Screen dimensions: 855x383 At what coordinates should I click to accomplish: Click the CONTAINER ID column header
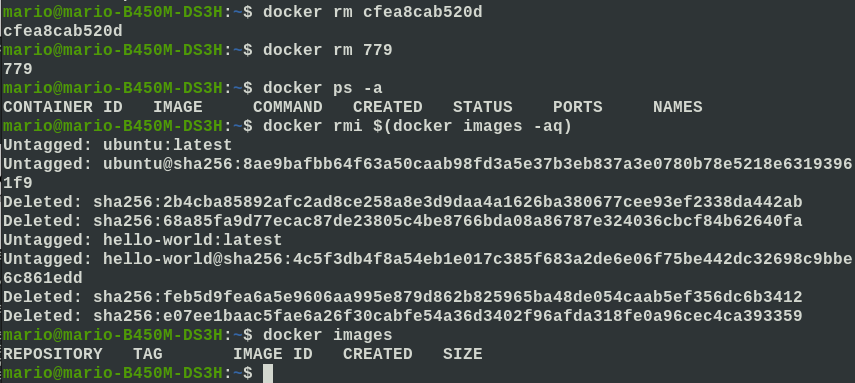(63, 107)
